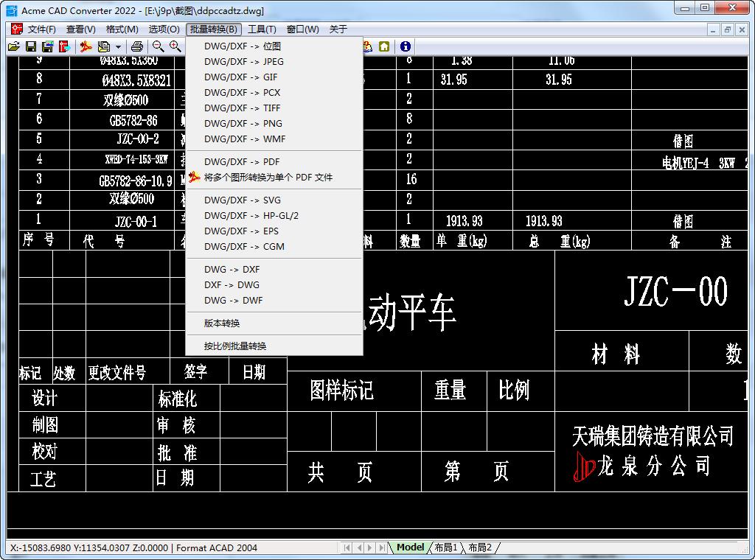Viewport: 755px width, 560px height.
Task: Open the 关于 menu
Action: 338,29
